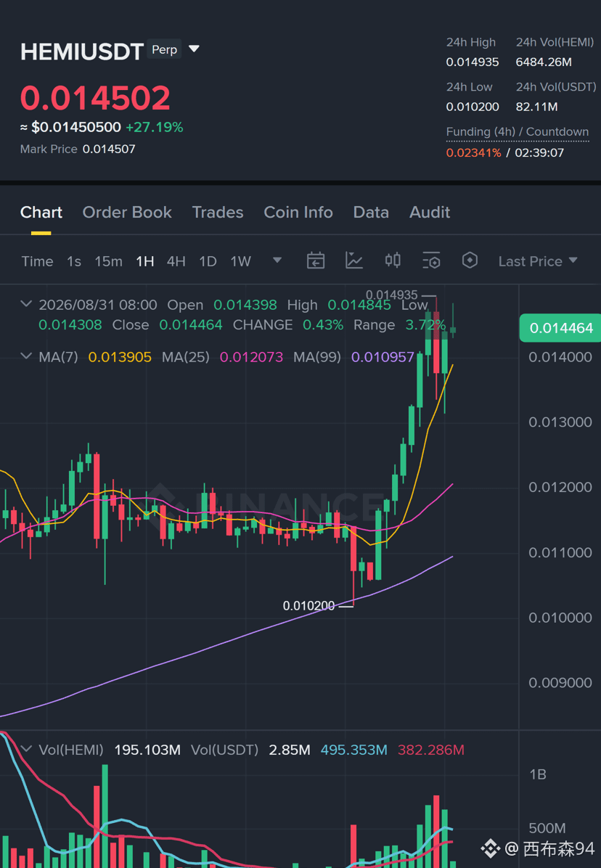Select the 4H interval
The image size is (601, 868).
tap(176, 261)
